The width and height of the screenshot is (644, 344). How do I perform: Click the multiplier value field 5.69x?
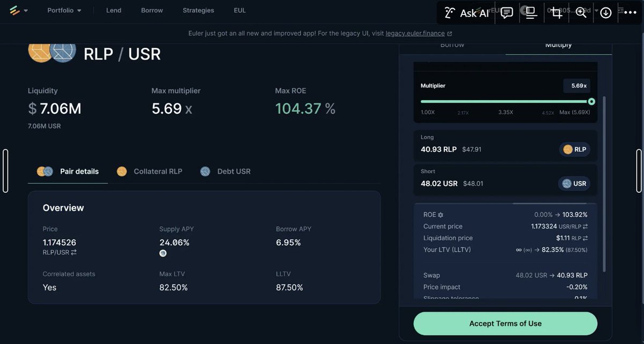[577, 86]
